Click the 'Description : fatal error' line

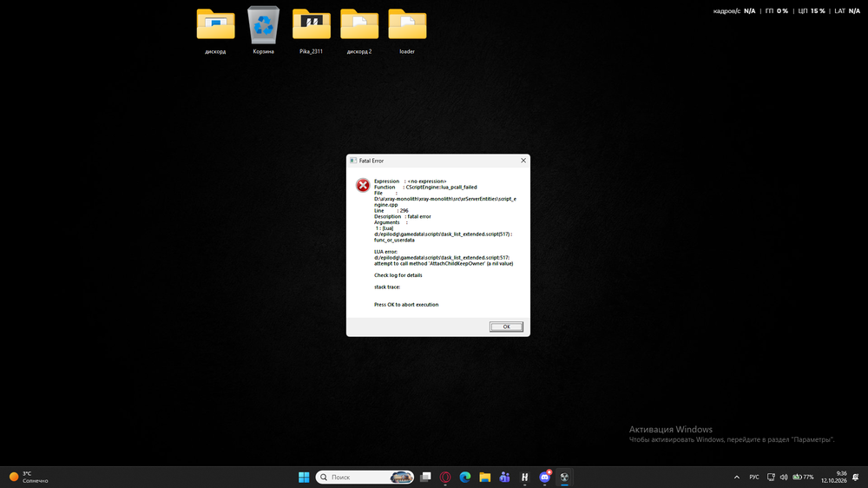(x=403, y=216)
